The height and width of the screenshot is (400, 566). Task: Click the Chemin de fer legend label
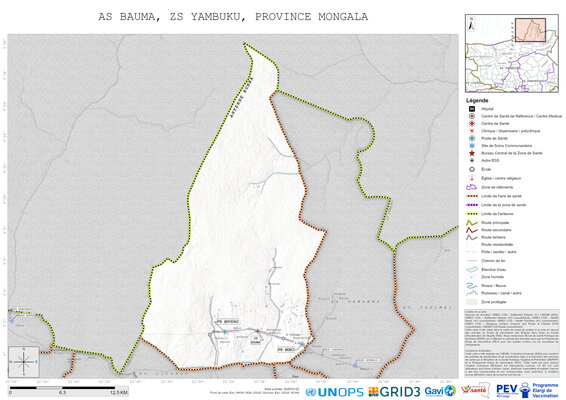point(493,261)
